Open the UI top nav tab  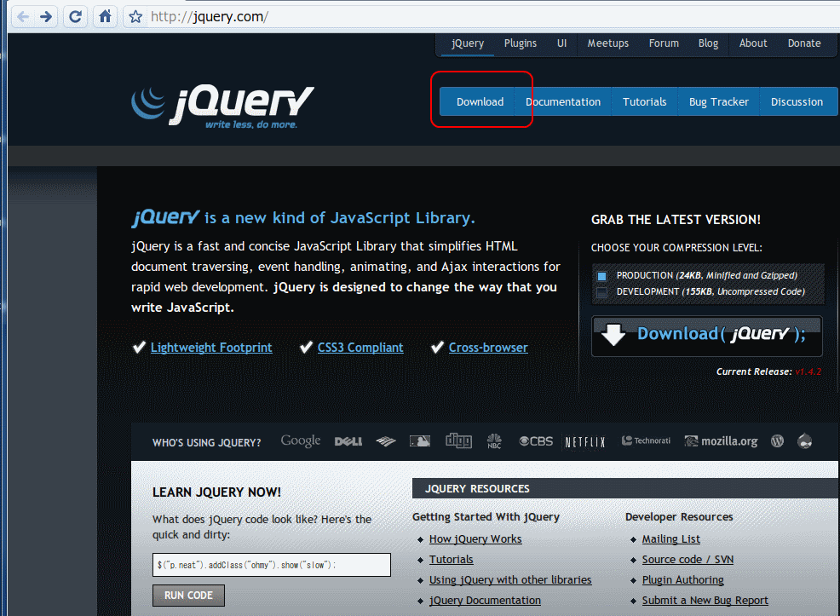tap(561, 43)
